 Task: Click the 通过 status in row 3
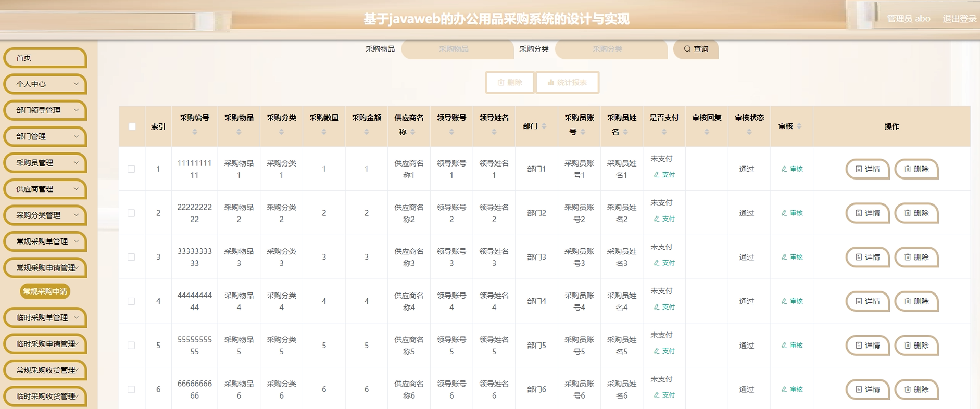pos(747,257)
